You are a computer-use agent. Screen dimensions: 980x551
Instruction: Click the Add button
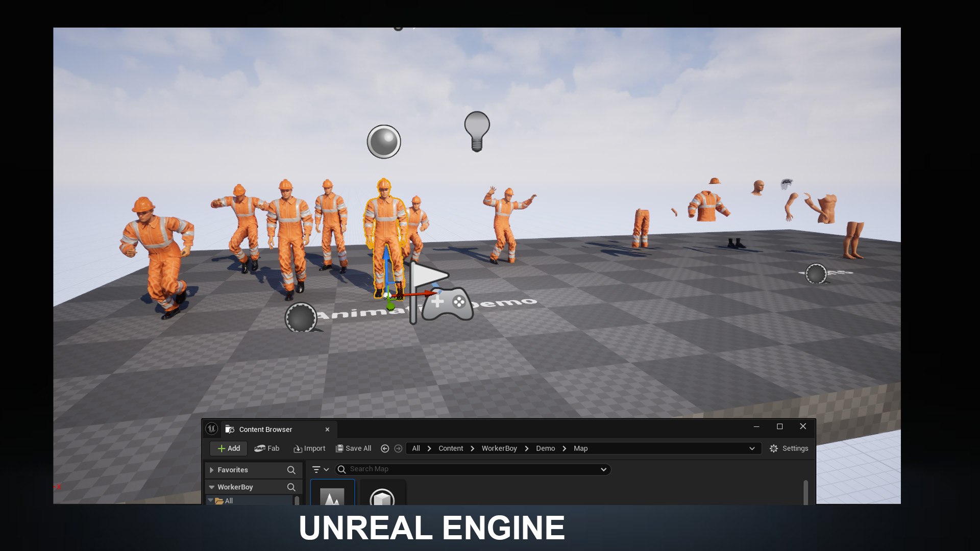pyautogui.click(x=229, y=448)
